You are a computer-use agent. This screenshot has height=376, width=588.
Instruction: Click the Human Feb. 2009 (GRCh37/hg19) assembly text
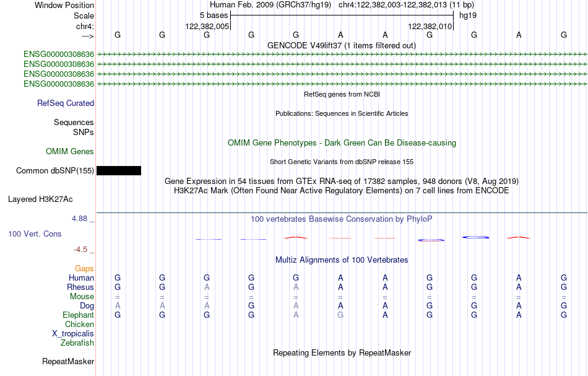click(x=270, y=5)
